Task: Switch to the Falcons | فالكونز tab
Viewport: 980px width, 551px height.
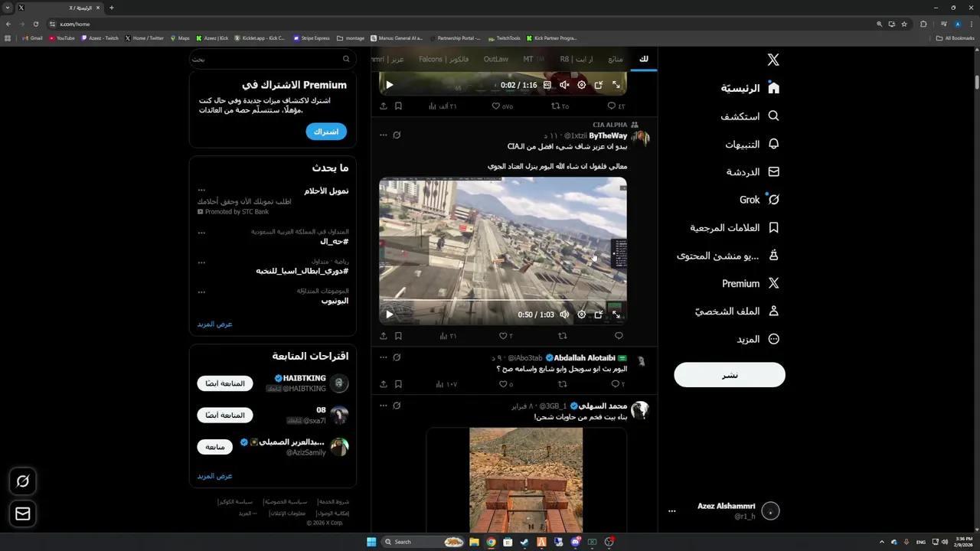Action: coord(444,59)
